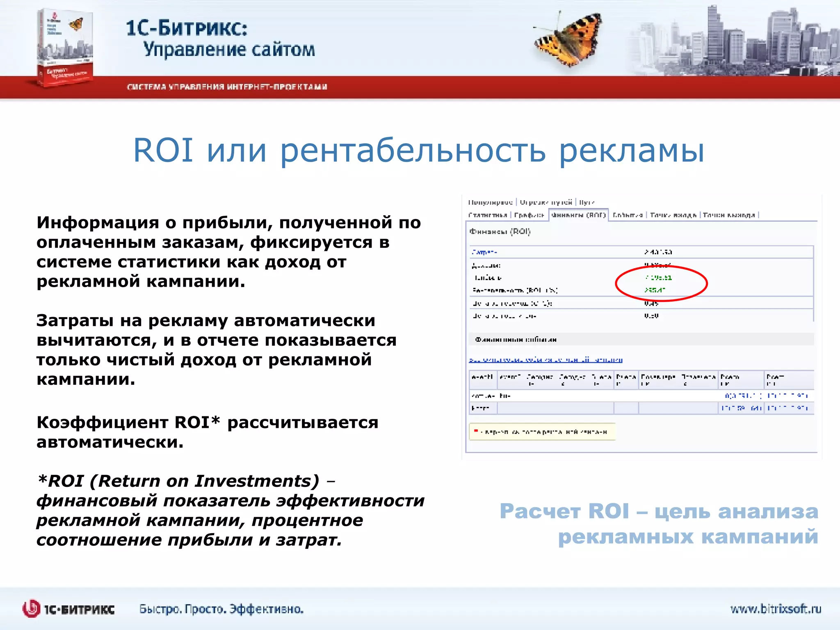Click the blue 'Затраты' link in finance table
Viewport: 840px width, 630px height.
484,252
